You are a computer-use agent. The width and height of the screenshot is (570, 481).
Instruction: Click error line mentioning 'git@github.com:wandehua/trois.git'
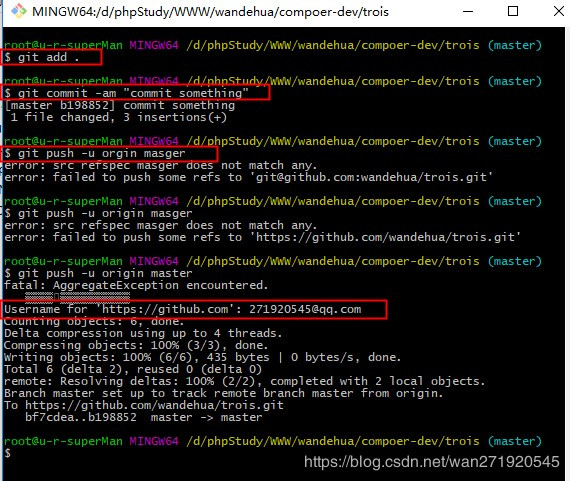(x=249, y=177)
